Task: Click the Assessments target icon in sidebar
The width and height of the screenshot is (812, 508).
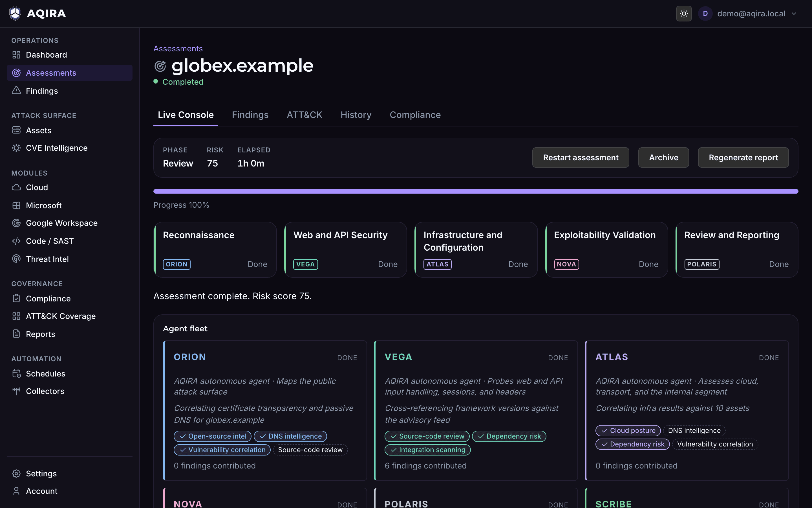Action: coord(16,73)
